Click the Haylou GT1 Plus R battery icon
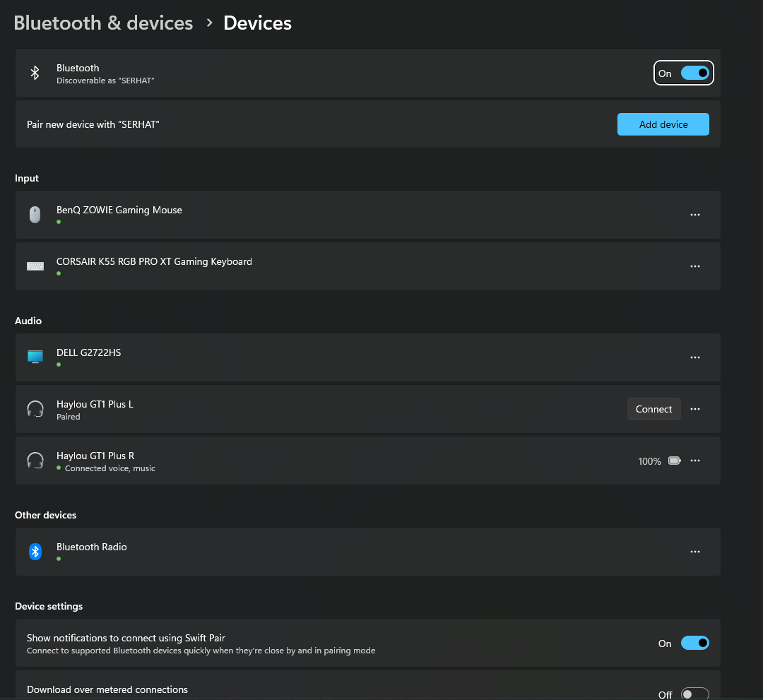The width and height of the screenshot is (763, 700). pyautogui.click(x=675, y=461)
